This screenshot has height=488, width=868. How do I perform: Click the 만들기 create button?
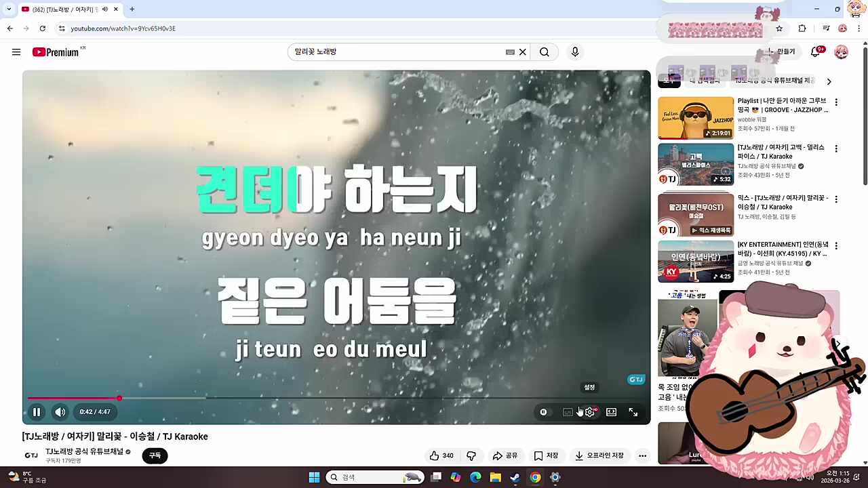point(780,52)
